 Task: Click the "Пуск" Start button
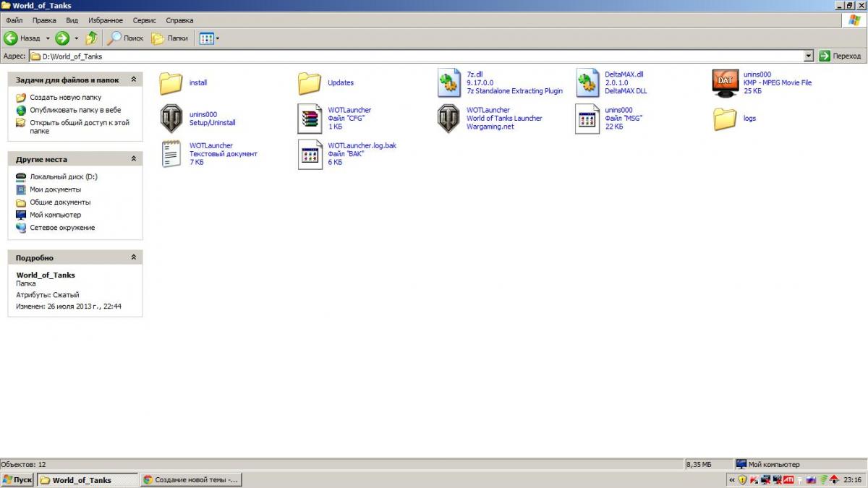pyautogui.click(x=17, y=480)
